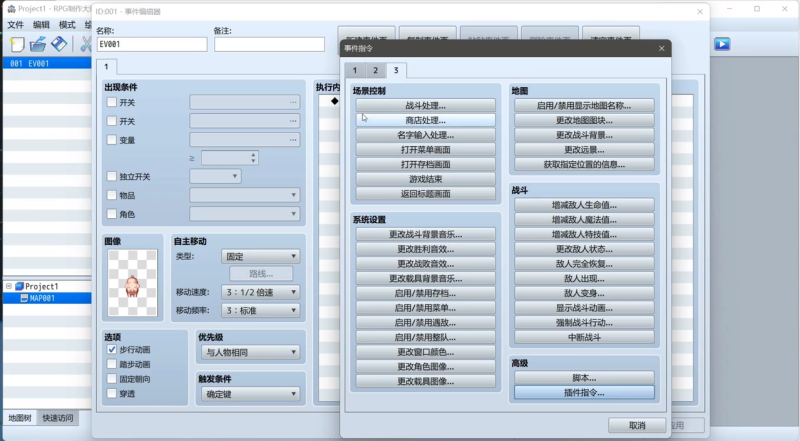Image resolution: width=800 pixels, height=441 pixels.
Task: Enable the 物品 condition checkbox
Action: pyautogui.click(x=112, y=195)
